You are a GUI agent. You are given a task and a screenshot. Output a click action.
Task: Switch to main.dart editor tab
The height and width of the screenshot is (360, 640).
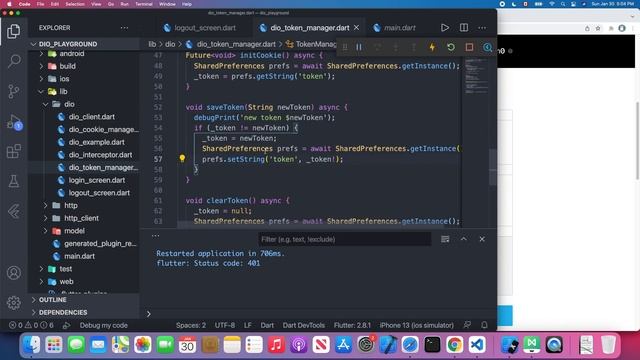[x=395, y=28]
